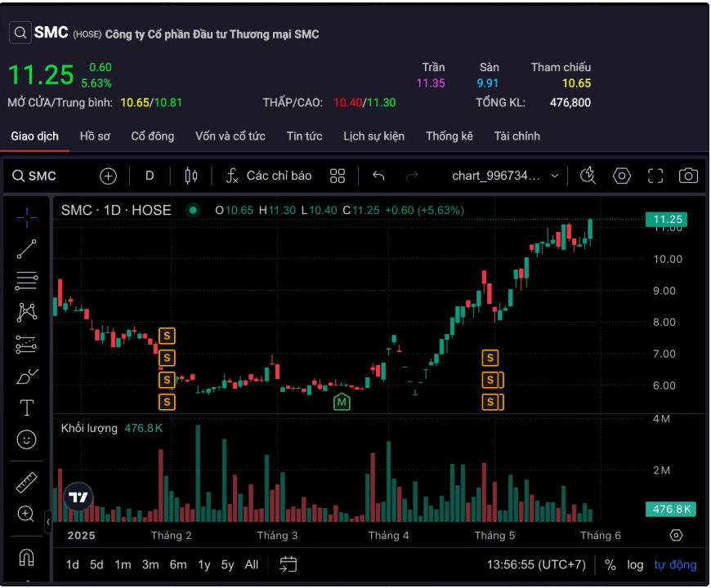Redo the chart action
The width and height of the screenshot is (711, 588).
click(x=412, y=176)
